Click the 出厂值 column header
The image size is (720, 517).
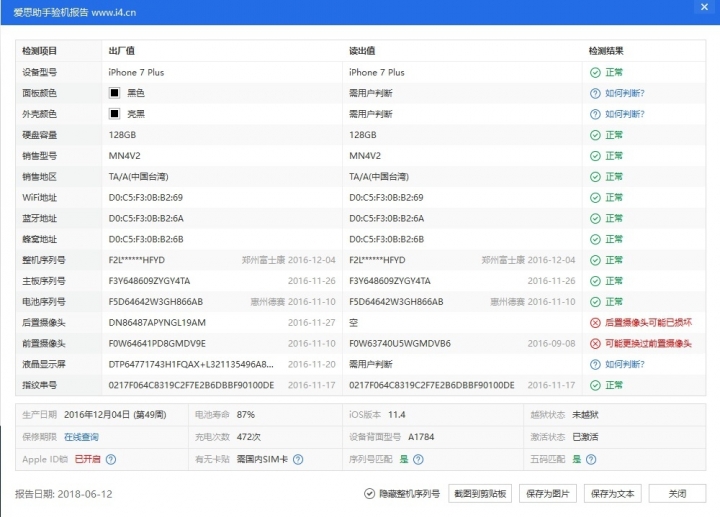pos(122,51)
